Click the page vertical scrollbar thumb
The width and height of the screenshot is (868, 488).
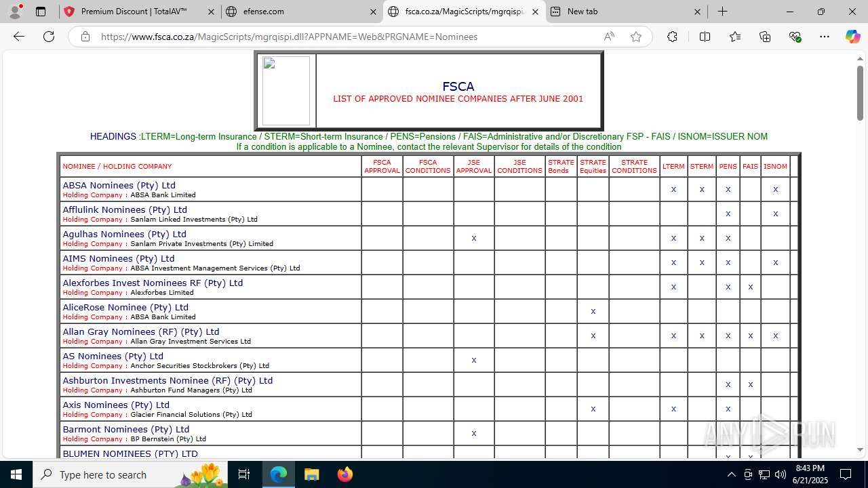pyautogui.click(x=860, y=93)
